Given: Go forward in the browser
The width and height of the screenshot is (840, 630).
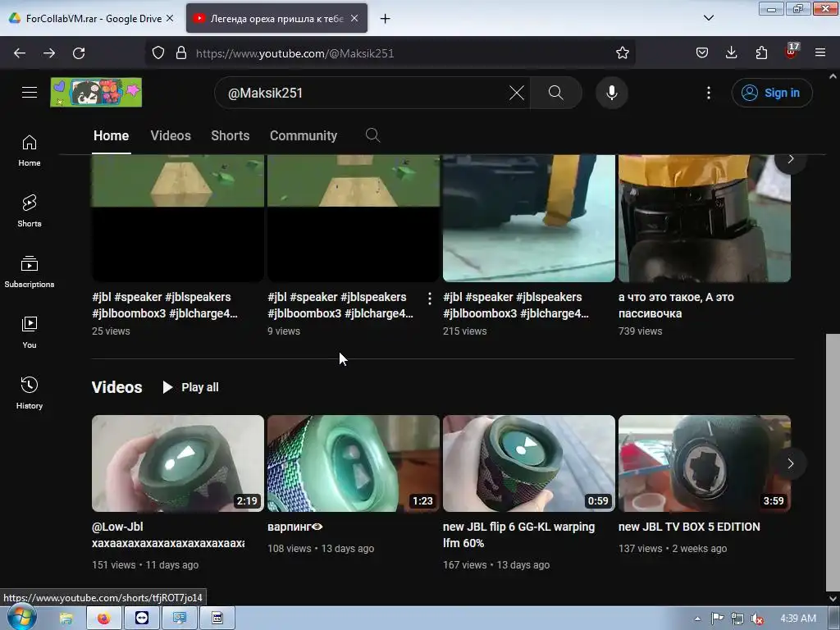Looking at the screenshot, I should pyautogui.click(x=49, y=53).
